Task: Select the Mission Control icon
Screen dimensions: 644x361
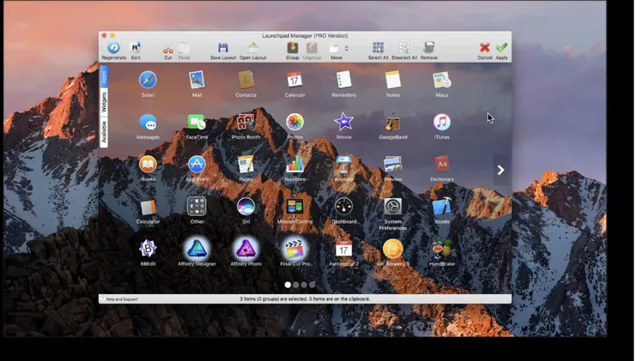Action: click(x=295, y=207)
